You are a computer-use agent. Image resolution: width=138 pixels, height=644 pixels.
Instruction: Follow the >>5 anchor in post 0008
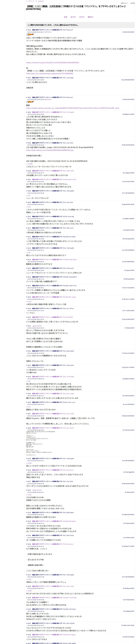28,195
